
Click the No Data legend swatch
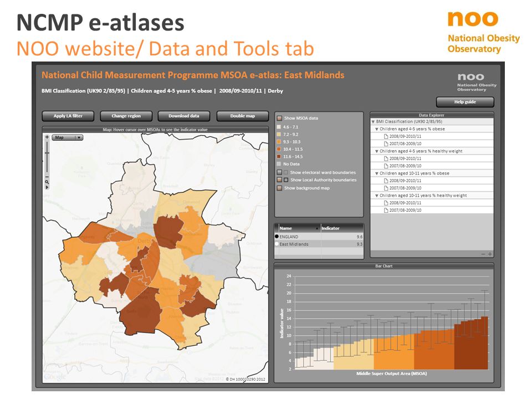(279, 164)
